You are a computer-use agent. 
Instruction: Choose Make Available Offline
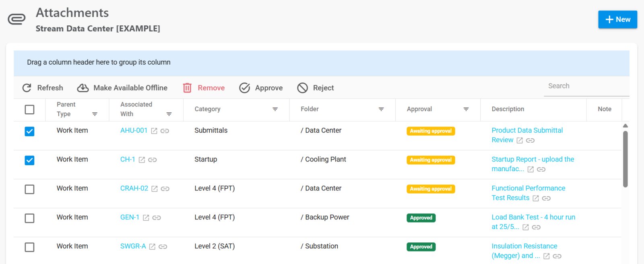122,88
